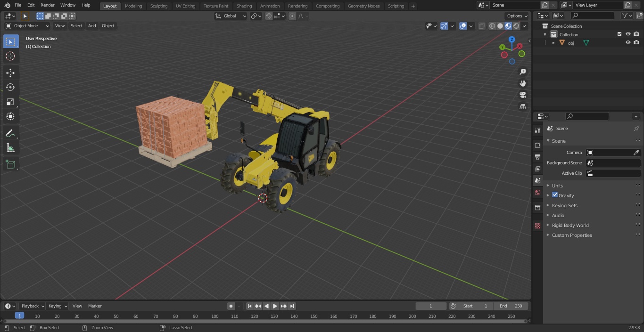Select the Add Cube tool
The height and width of the screenshot is (332, 644).
click(x=10, y=164)
